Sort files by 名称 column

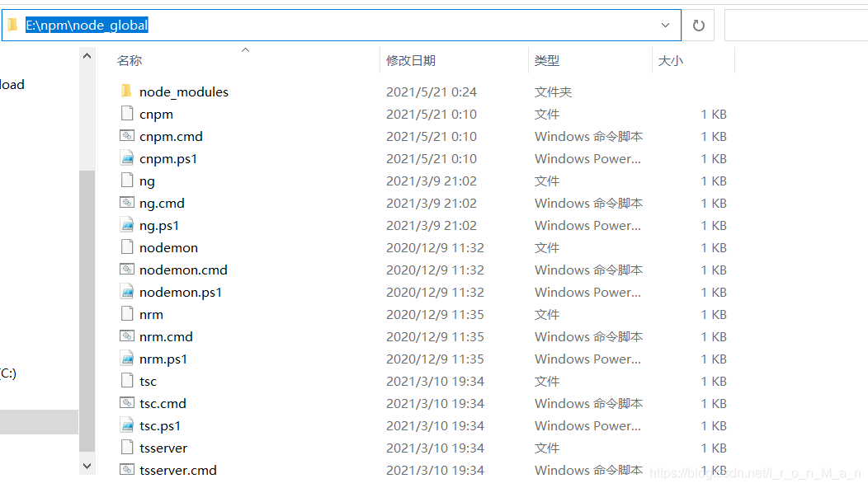pos(130,60)
